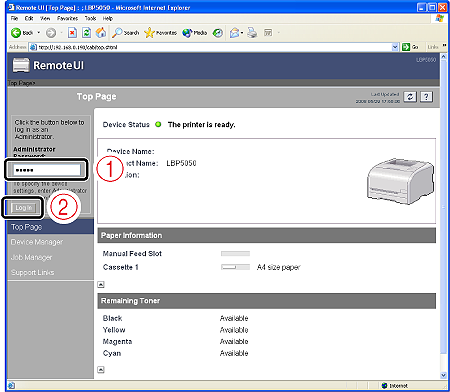Open RemoteUI help question mark button
450x392 pixels.
426,97
